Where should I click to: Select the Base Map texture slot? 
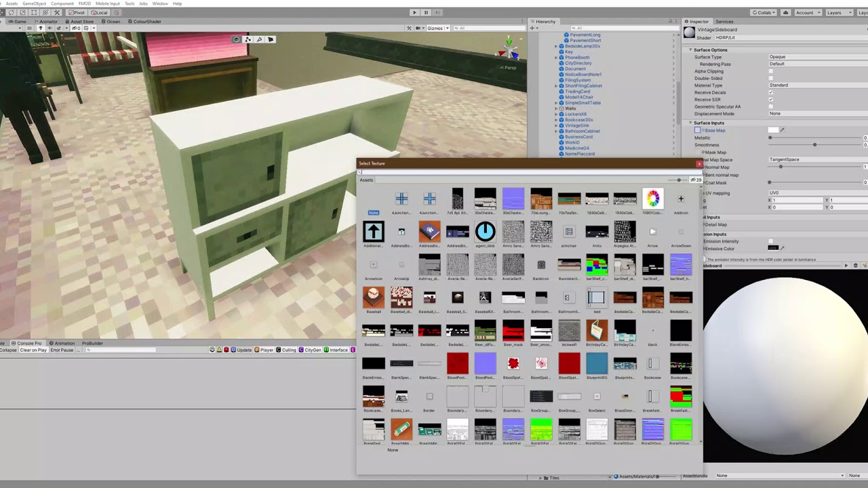tap(697, 130)
